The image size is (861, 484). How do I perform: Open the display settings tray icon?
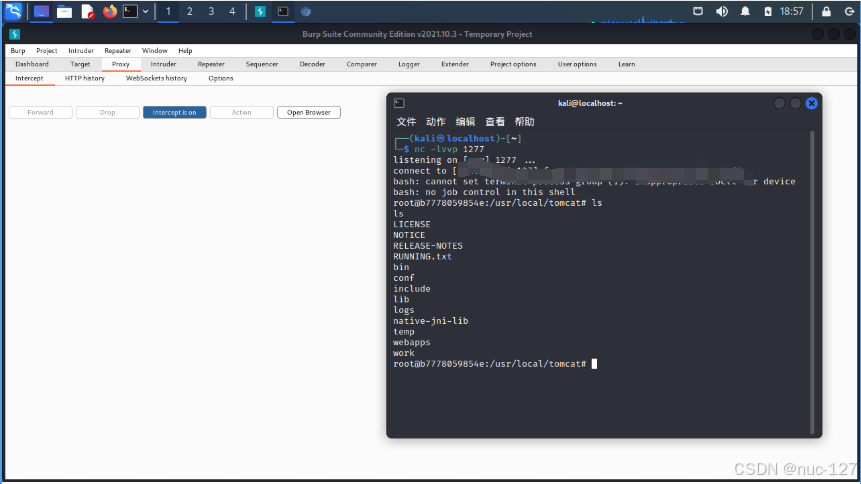pos(698,11)
